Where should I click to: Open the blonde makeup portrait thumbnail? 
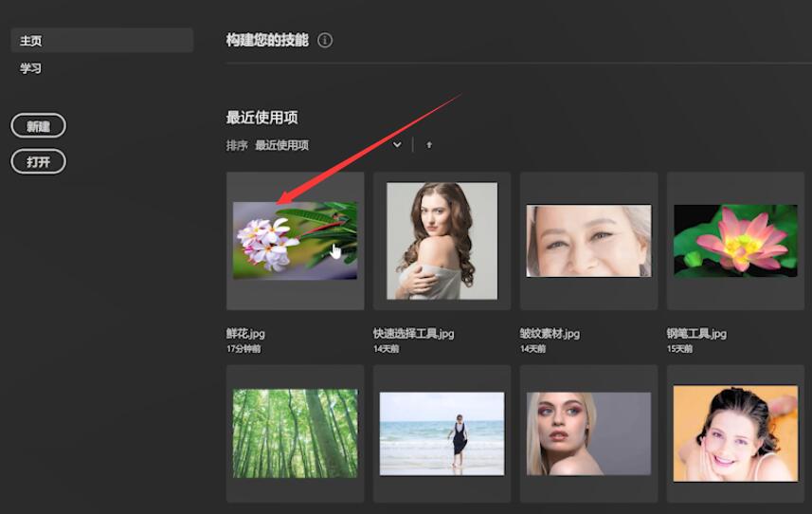click(588, 433)
